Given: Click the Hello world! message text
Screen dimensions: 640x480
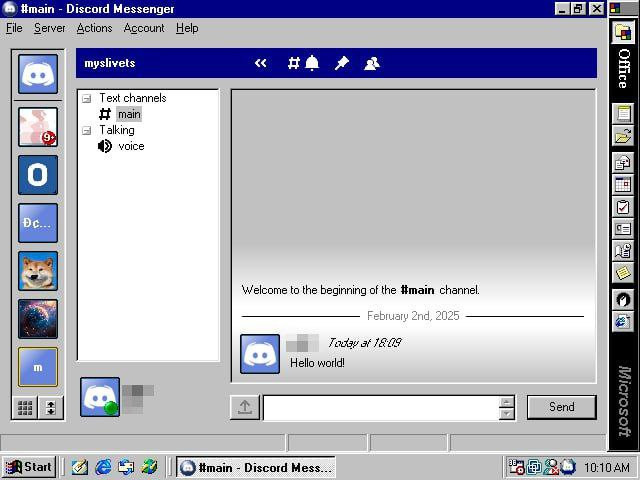Looking at the screenshot, I should tap(317, 363).
